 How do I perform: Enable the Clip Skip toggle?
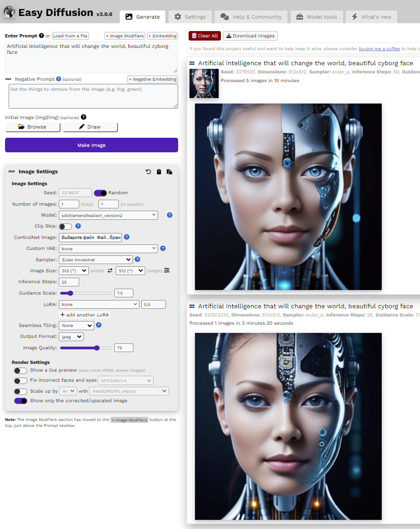coord(66,226)
